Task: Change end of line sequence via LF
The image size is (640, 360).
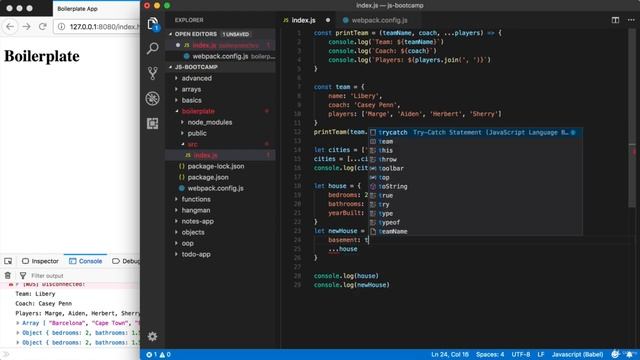Action: 540,355
